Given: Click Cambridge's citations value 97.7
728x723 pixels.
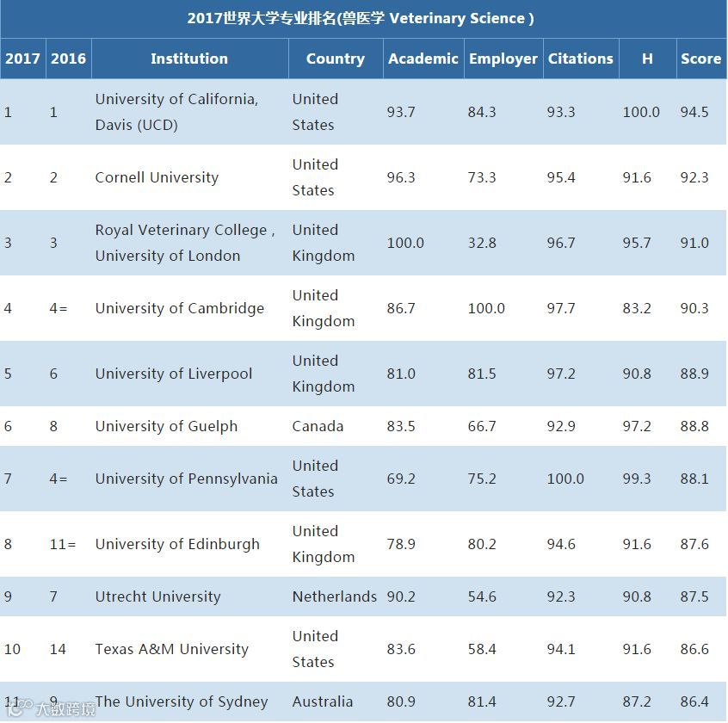Looking at the screenshot, I should pos(561,308).
